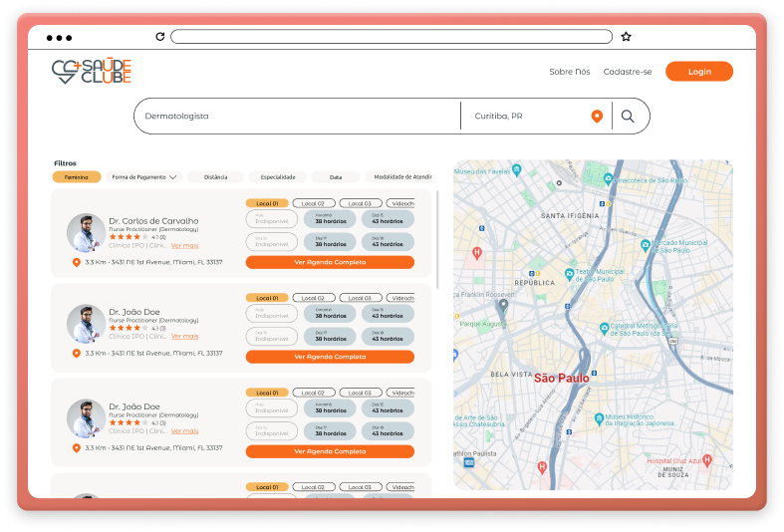Expand the Forma de Pagamento dropdown
The image size is (784, 532).
click(x=144, y=177)
